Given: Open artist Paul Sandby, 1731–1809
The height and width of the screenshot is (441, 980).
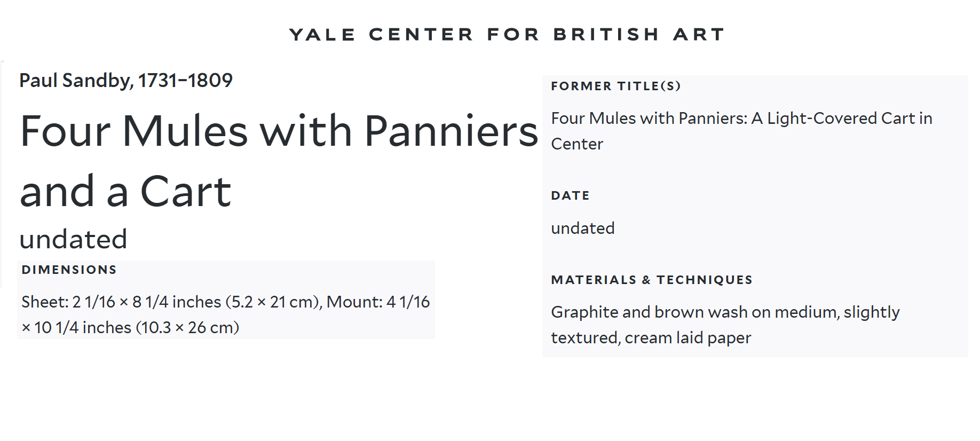Looking at the screenshot, I should tap(126, 81).
